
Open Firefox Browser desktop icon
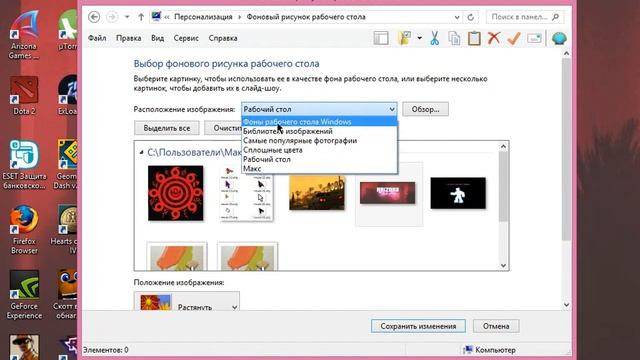(24, 230)
